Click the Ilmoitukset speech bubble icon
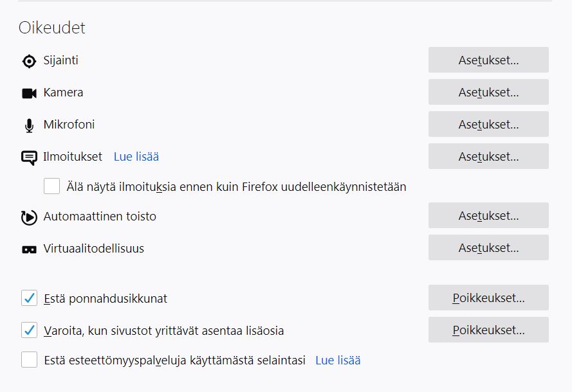Viewport: 572px width, 392px height. [x=29, y=157]
